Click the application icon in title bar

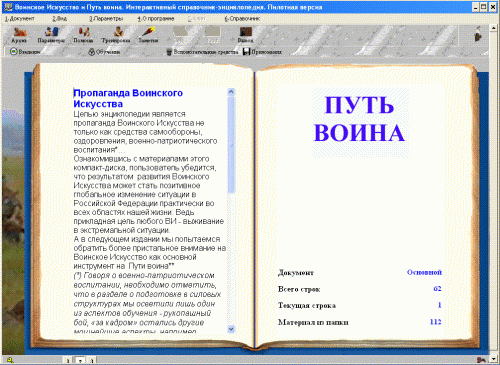pos(8,7)
